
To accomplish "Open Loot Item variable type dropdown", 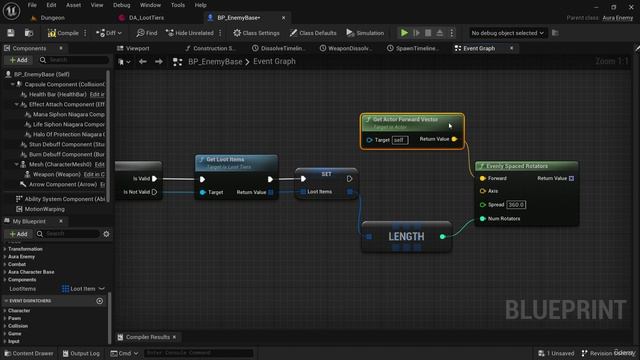I will coord(83,289).
